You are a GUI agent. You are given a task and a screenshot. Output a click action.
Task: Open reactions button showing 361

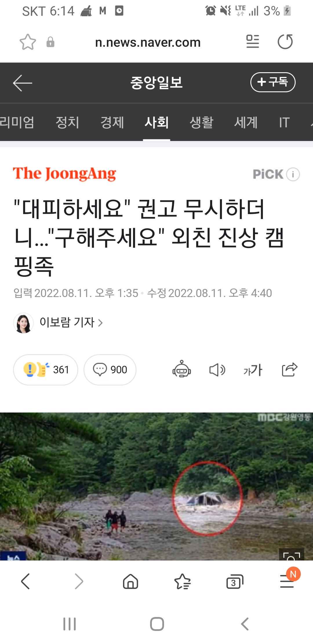pyautogui.click(x=46, y=370)
